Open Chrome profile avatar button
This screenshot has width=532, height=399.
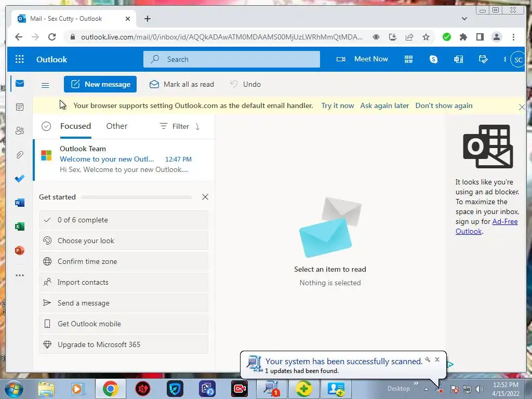(496, 37)
